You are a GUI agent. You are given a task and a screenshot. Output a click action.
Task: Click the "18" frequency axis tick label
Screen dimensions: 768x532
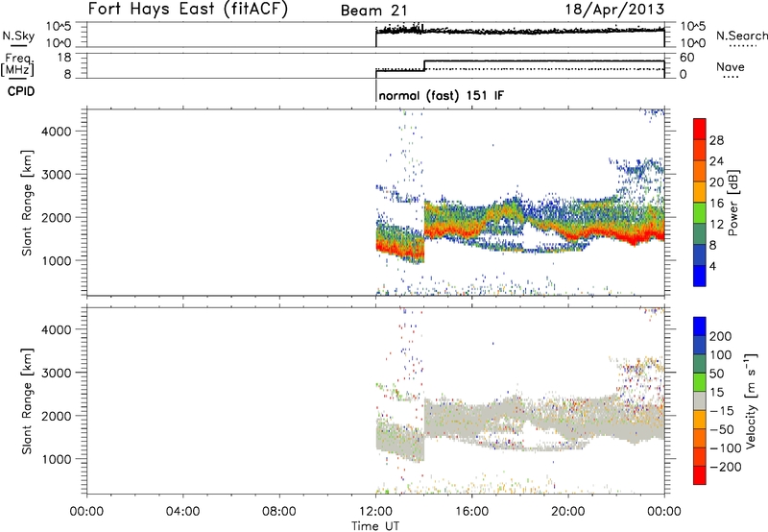coord(64,58)
